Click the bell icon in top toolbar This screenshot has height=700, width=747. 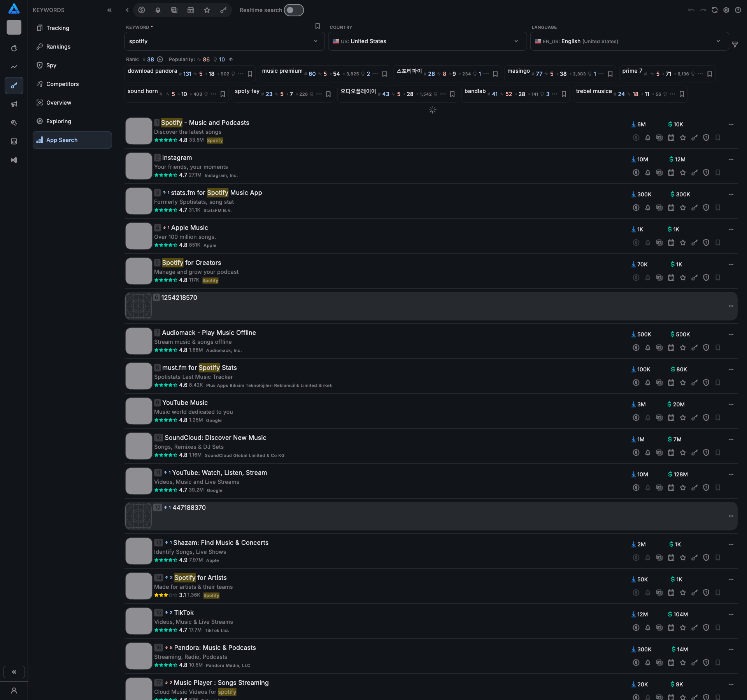pyautogui.click(x=158, y=10)
